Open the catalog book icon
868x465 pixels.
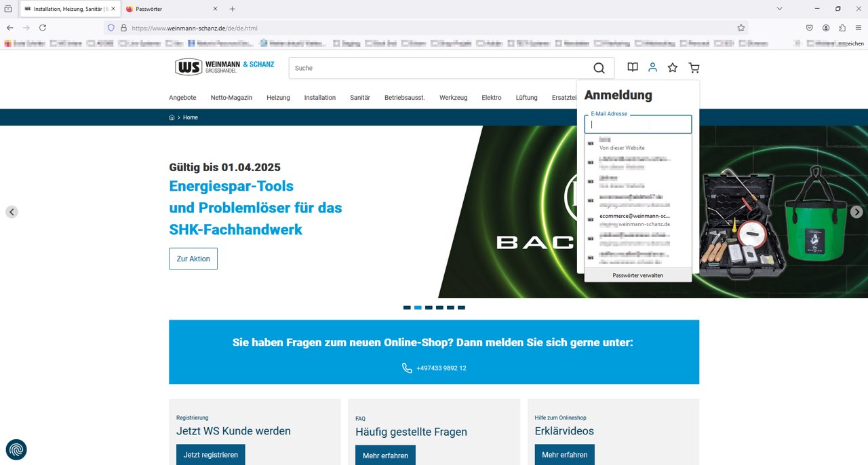[x=632, y=68]
